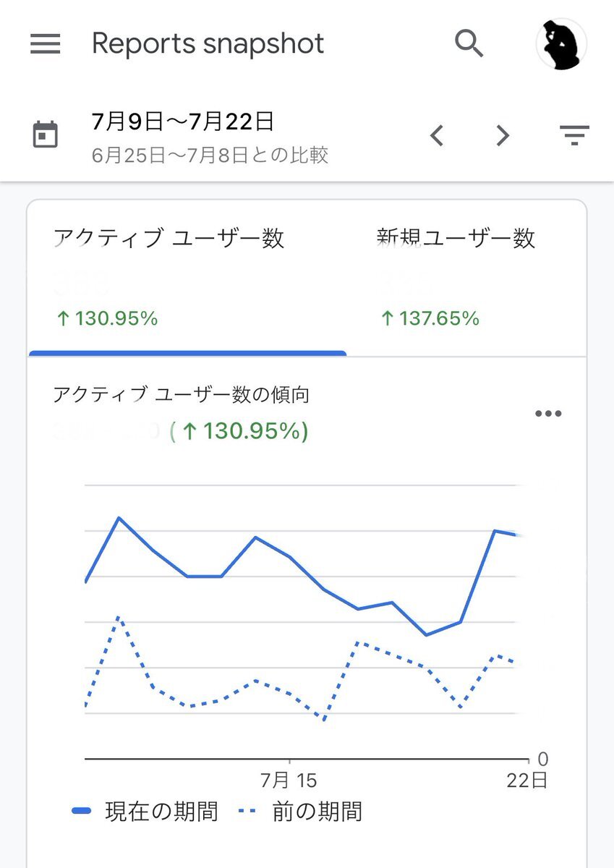Open the hamburger navigation menu
The image size is (614, 868).
coord(45,44)
